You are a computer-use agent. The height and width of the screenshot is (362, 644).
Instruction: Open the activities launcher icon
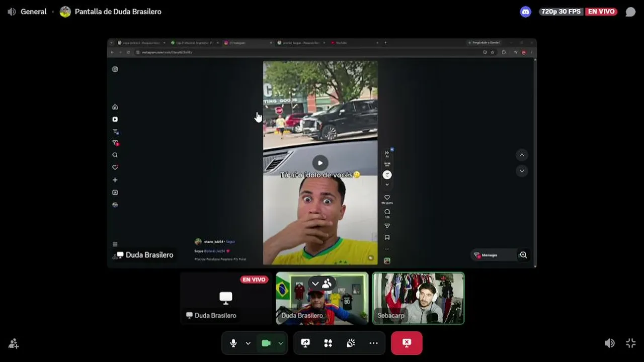[x=328, y=343]
